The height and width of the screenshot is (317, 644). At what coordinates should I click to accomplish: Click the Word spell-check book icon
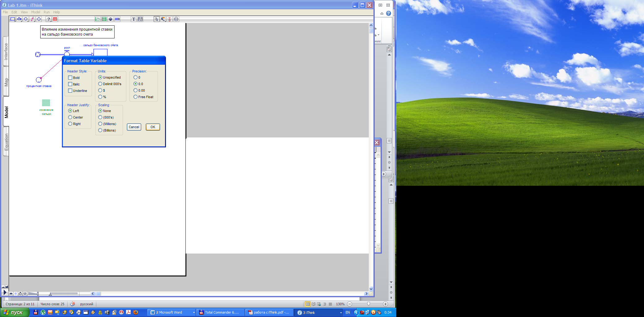click(x=73, y=304)
